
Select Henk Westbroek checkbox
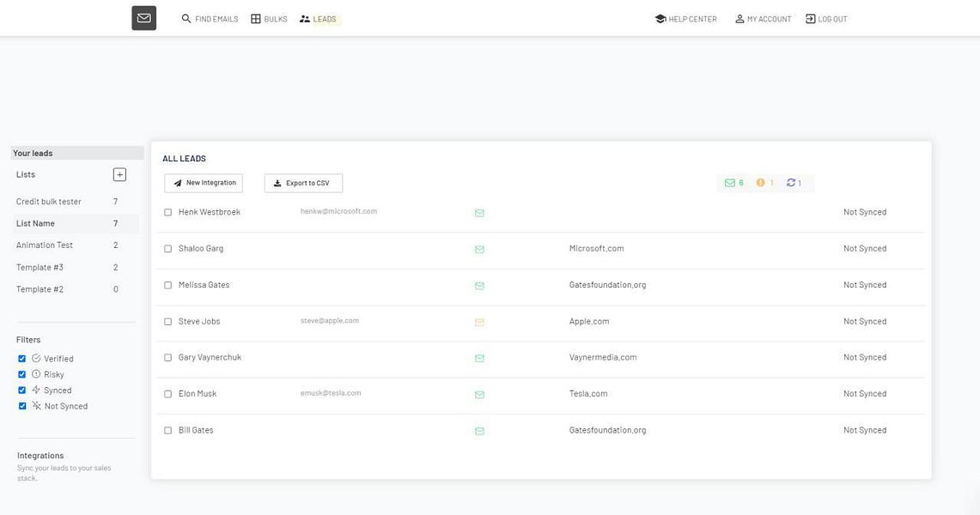[x=167, y=212]
